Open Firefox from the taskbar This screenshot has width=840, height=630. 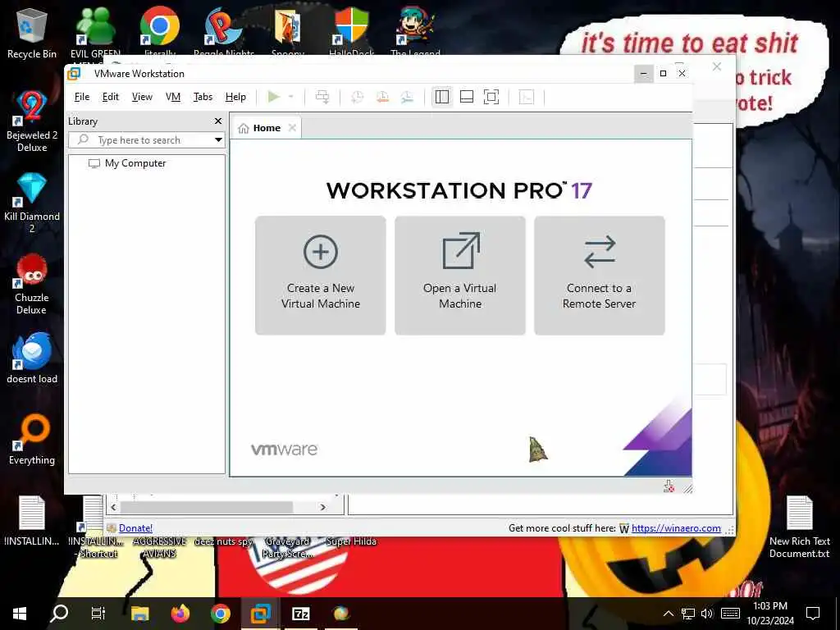[x=180, y=614]
